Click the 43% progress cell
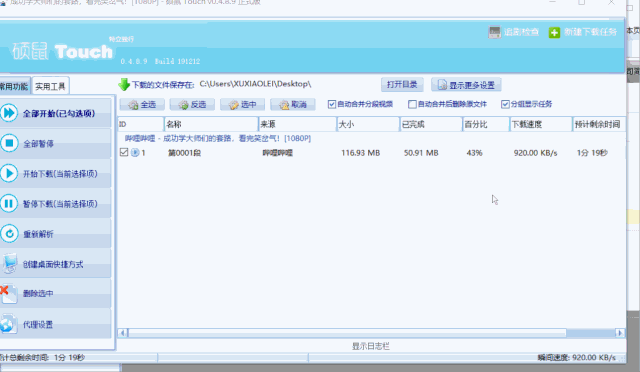640x372 pixels. [474, 153]
